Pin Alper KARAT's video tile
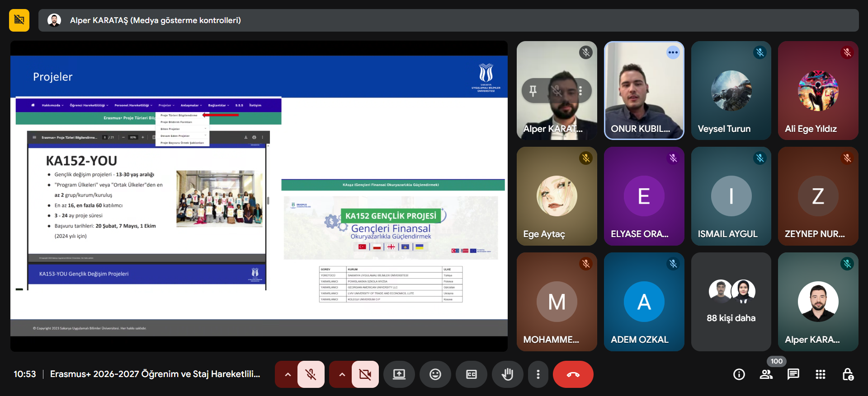 (533, 91)
